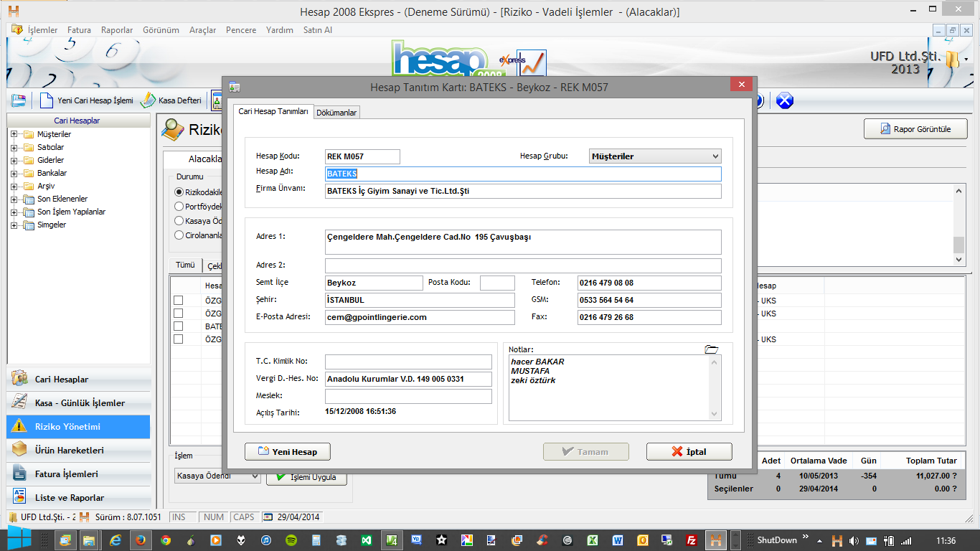
Task: Click the İşlemi Uygula button
Action: [306, 477]
